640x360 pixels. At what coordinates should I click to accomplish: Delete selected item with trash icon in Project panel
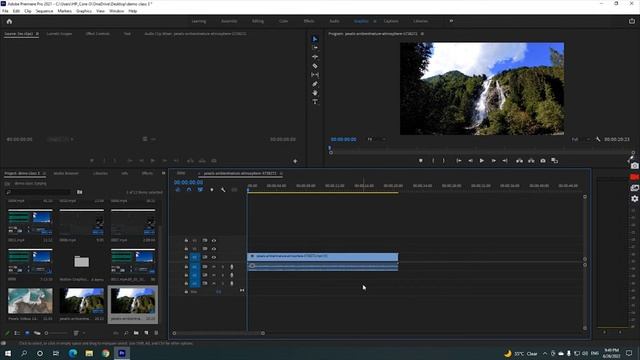coord(156,333)
